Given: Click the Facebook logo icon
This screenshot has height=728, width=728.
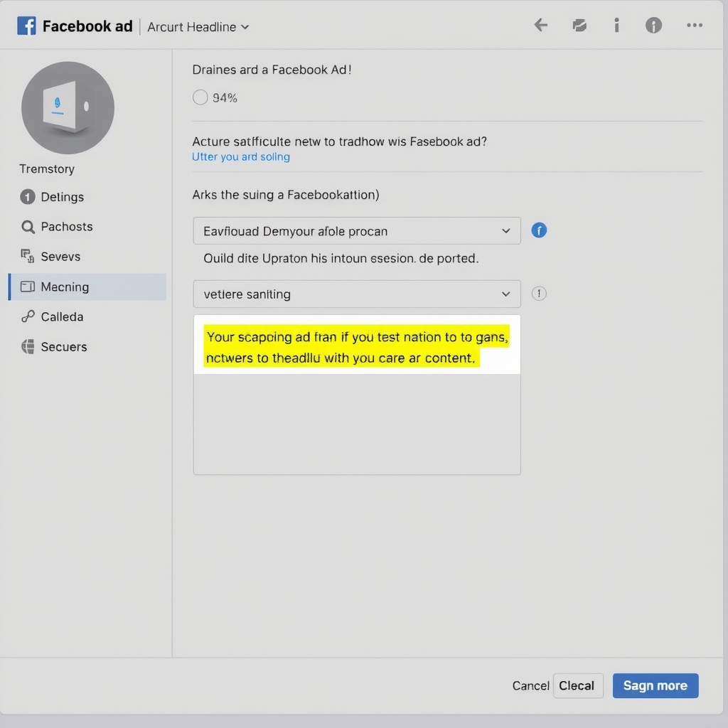Looking at the screenshot, I should 26,26.
